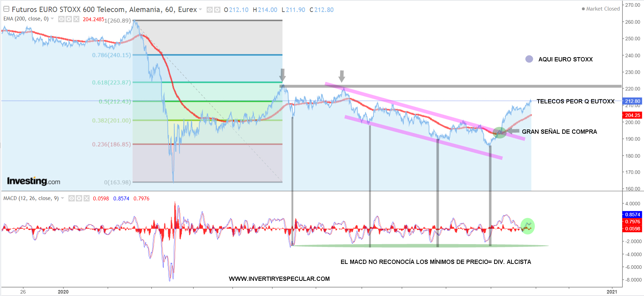The height and width of the screenshot is (296, 644).
Task: Toggle visibility of the MACD indicator
Action: coord(72,198)
